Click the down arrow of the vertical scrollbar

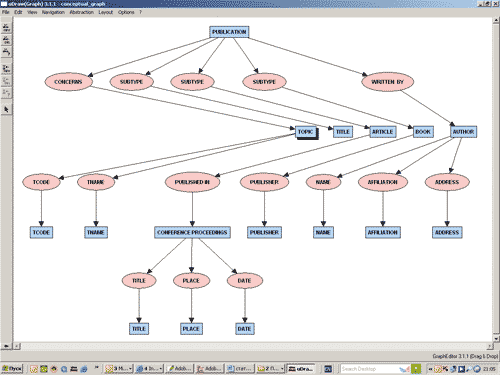pyautogui.click(x=496, y=339)
